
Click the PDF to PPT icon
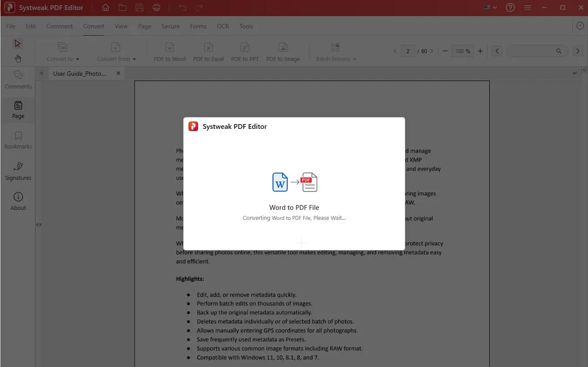pos(245,47)
